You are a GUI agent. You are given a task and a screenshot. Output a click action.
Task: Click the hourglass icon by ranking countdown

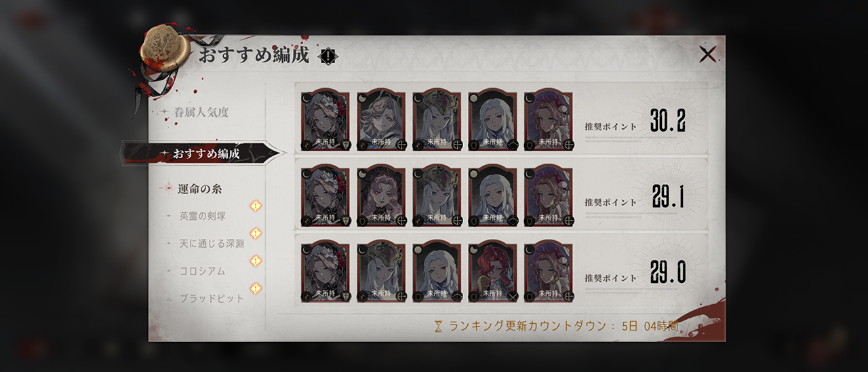[439, 327]
